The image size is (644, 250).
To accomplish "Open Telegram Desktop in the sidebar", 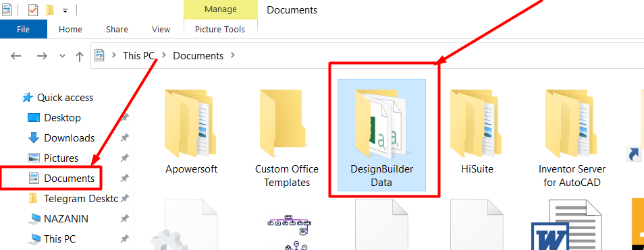I will coord(80,199).
